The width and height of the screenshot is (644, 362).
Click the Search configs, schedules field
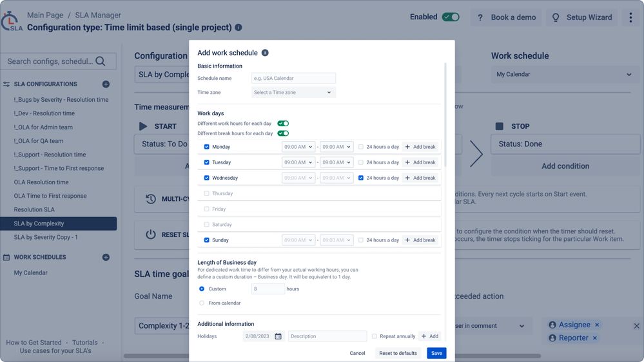(58, 61)
